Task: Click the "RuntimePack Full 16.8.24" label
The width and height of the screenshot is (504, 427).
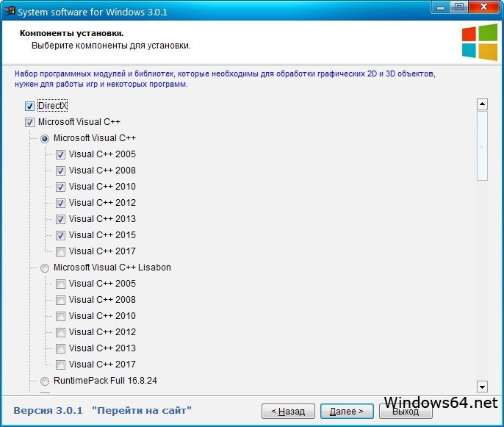Action: point(105,381)
